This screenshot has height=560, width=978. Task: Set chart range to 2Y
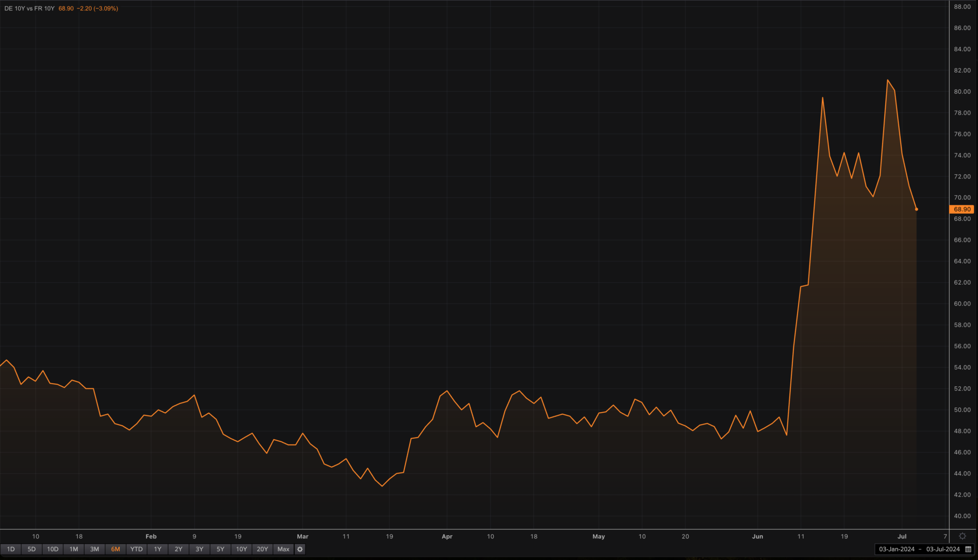point(178,549)
